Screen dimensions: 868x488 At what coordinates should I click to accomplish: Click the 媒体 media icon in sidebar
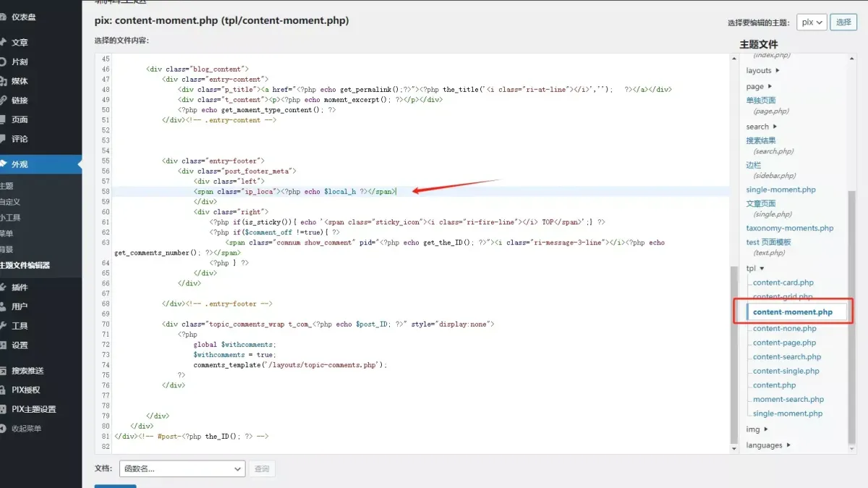click(2, 81)
